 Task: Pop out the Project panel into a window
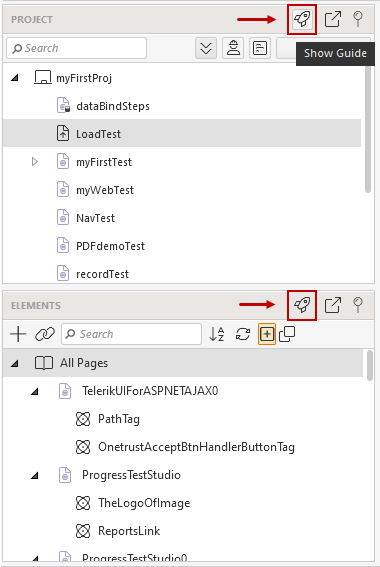[x=333, y=19]
